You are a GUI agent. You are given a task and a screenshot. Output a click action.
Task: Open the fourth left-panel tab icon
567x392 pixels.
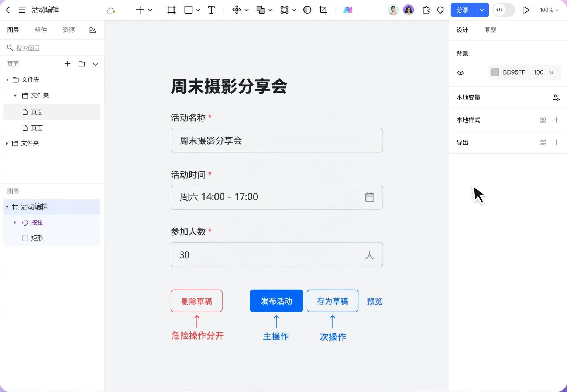92,30
